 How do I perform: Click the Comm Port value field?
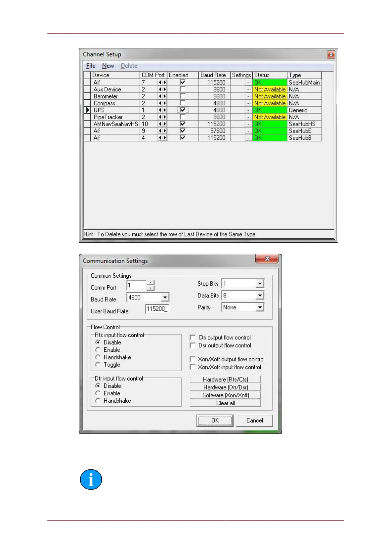point(137,285)
